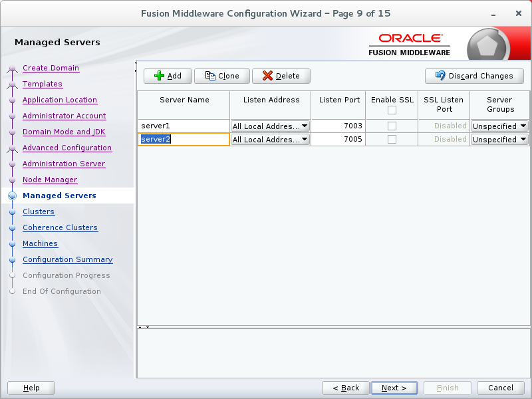Open Listen Address dropdown for server1

pyautogui.click(x=270, y=126)
